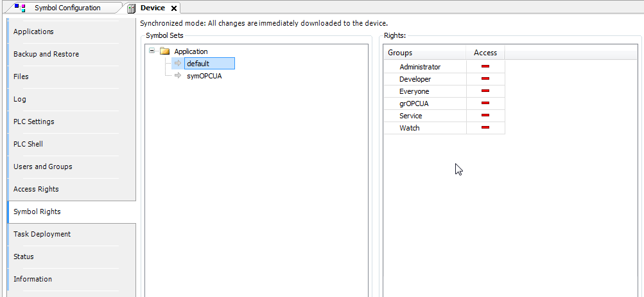Image resolution: width=644 pixels, height=297 pixels.
Task: Click the Symbol Configuration tab icon
Action: tap(20, 8)
